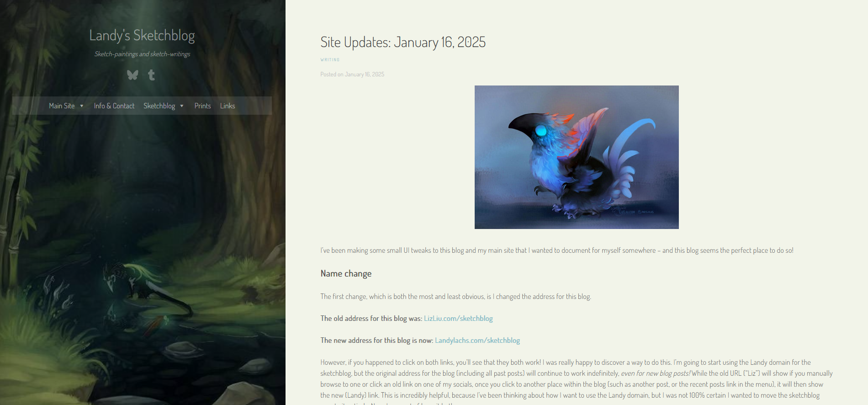
Task: Click the Name change heading
Action: coord(346,274)
